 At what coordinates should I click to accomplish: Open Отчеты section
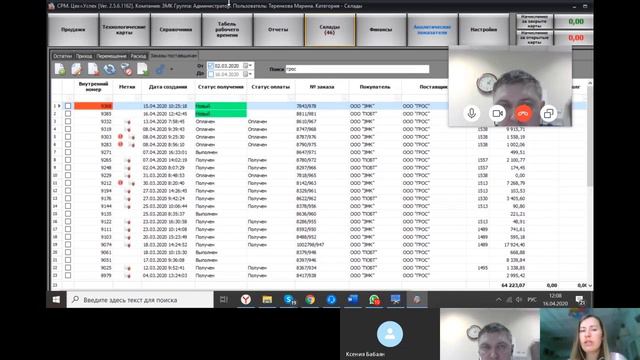click(x=278, y=29)
